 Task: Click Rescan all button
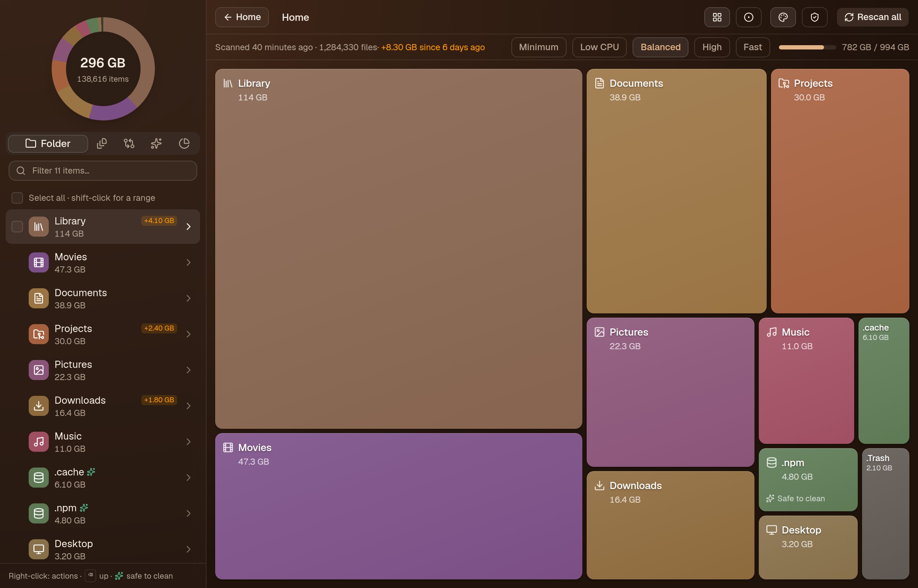point(872,17)
